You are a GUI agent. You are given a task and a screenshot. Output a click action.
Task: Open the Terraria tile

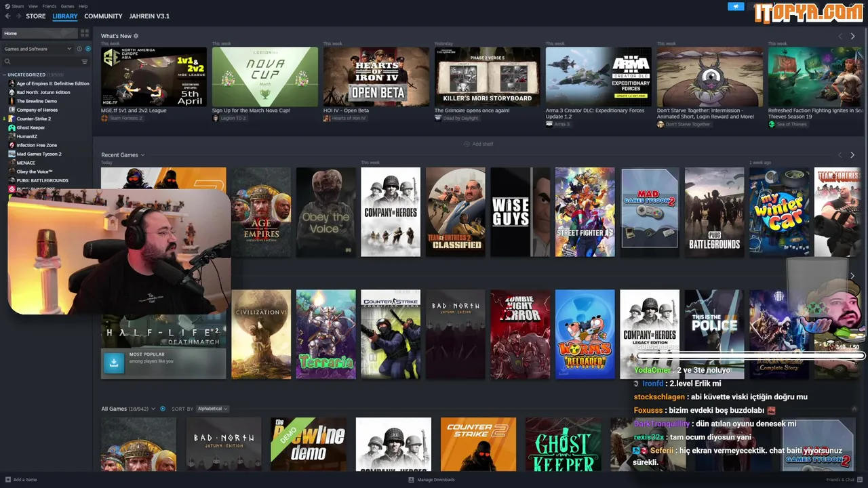pos(325,334)
